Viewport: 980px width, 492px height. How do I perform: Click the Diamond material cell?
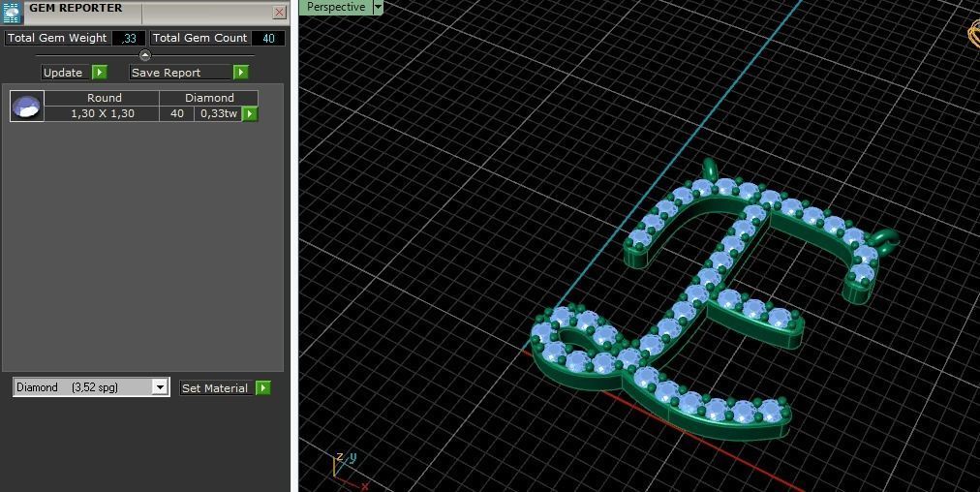[x=209, y=98]
